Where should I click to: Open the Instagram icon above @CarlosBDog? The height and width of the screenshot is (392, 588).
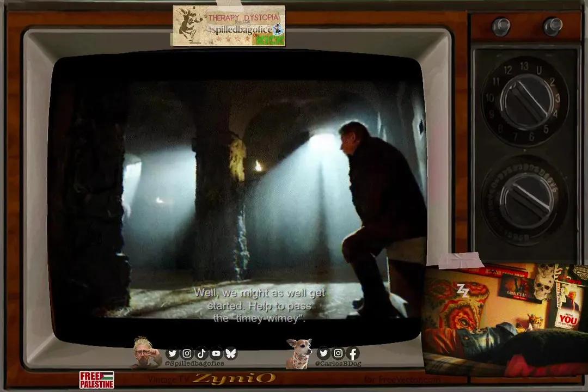tap(338, 353)
